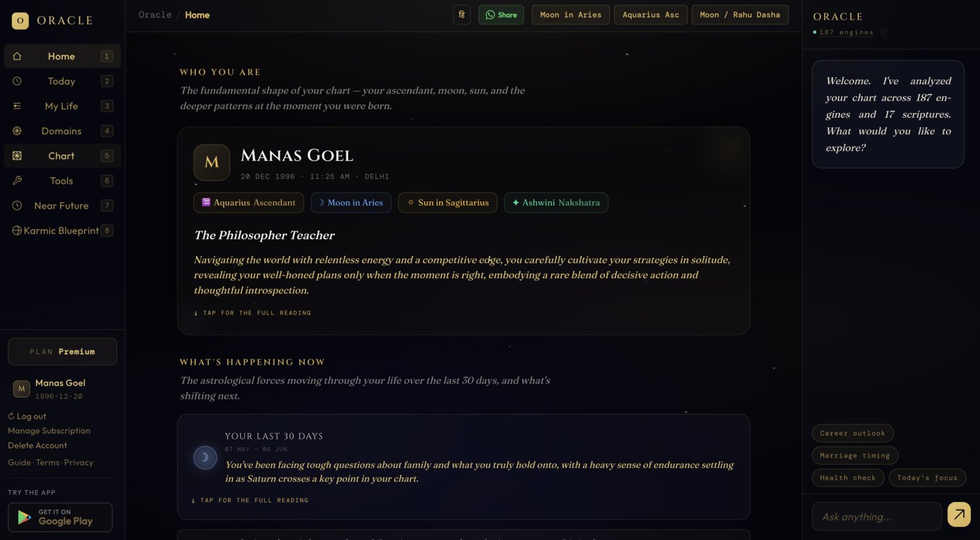Click the Google Play store badge
This screenshot has width=980, height=540.
60,517
